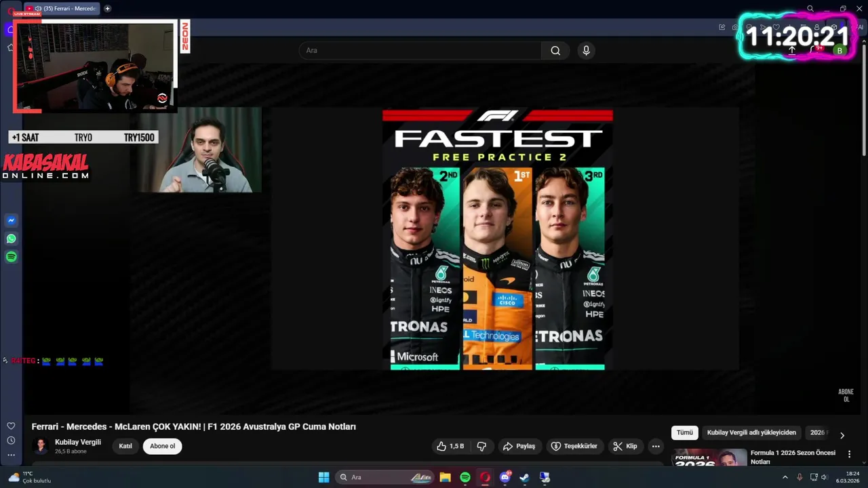The image size is (868, 488).
Task: Select Kubilay Vergili adlı yükleyiciden chip
Action: tap(751, 432)
